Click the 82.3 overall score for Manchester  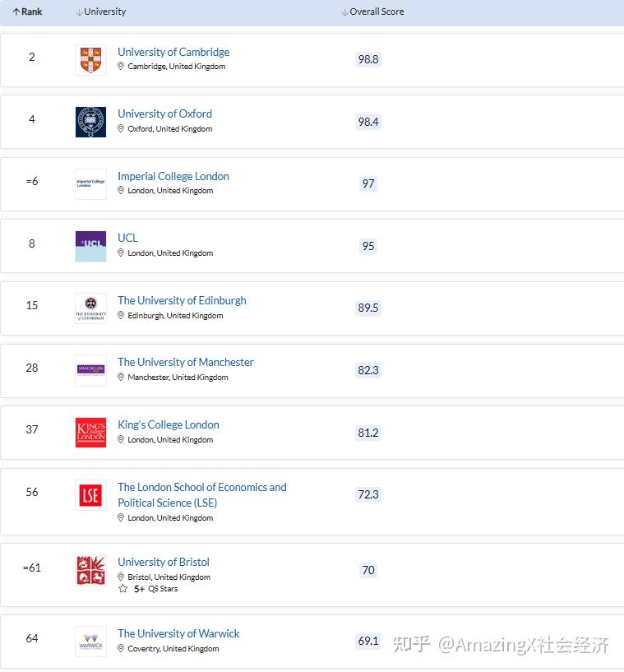[x=368, y=370]
